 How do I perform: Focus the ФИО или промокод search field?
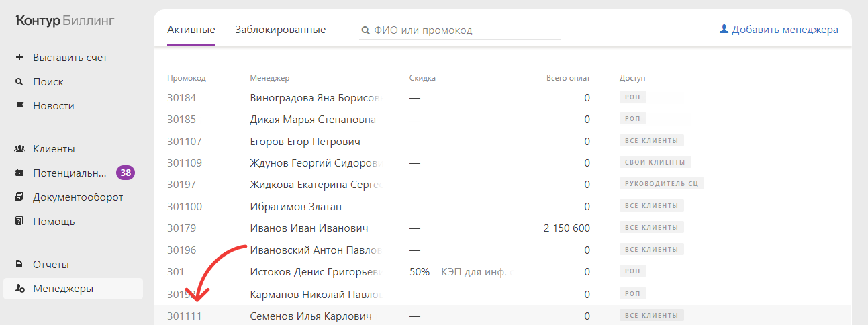click(463, 30)
